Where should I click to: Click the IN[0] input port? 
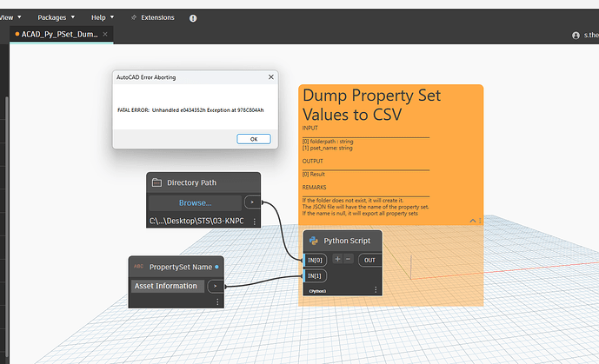pos(316,261)
